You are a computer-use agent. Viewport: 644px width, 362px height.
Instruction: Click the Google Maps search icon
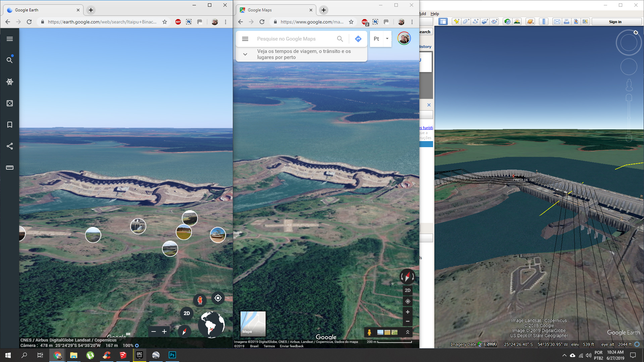pos(340,39)
